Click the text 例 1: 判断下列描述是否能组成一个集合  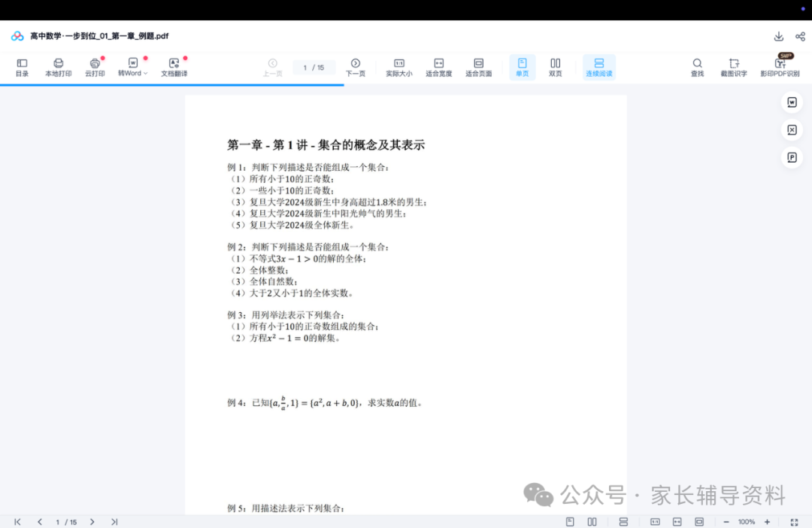coord(308,167)
